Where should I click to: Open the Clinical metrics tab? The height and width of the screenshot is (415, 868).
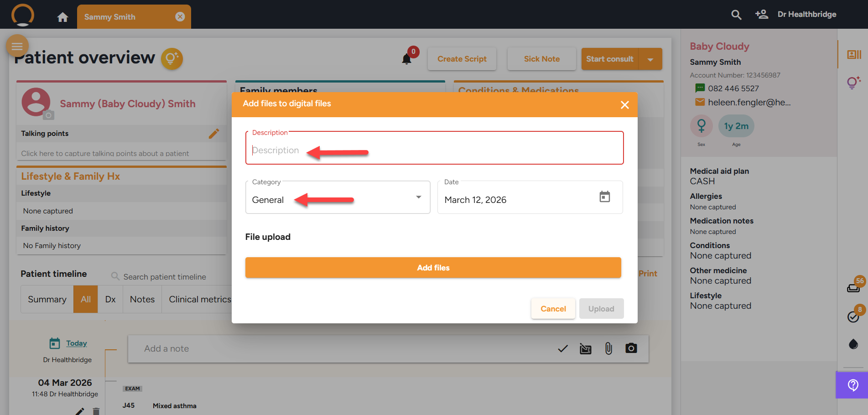click(x=199, y=300)
